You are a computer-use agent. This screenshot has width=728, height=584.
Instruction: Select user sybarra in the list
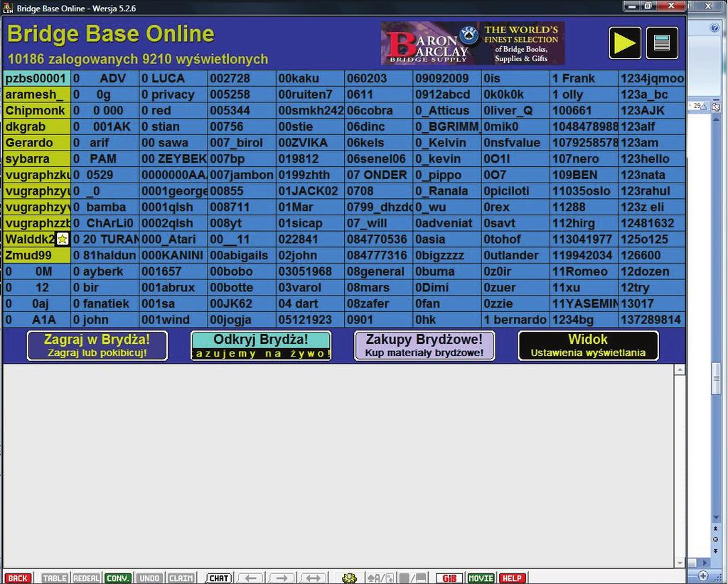(x=37, y=158)
